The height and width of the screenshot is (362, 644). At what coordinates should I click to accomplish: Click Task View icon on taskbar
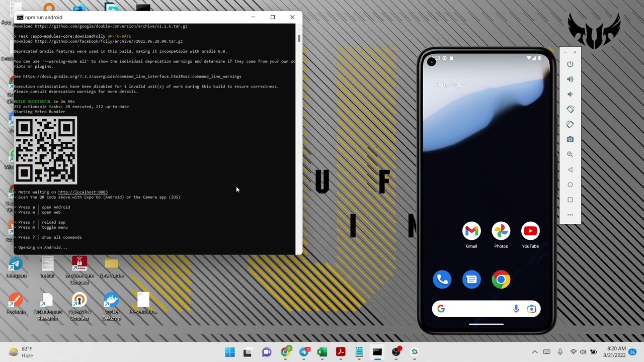tap(248, 352)
